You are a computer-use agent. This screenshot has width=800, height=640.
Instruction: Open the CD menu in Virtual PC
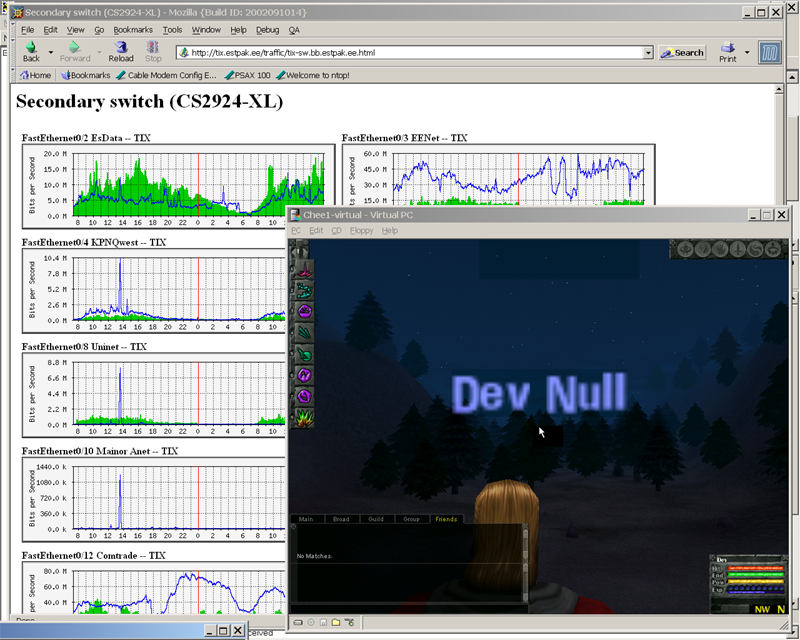[x=336, y=231]
